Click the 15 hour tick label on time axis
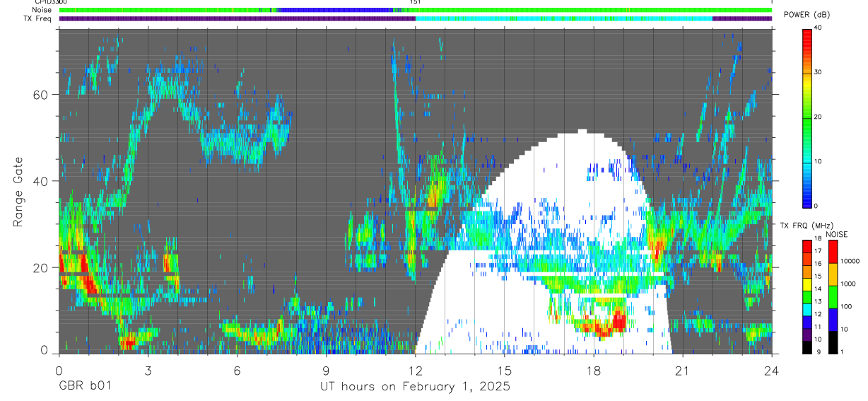 (505, 370)
